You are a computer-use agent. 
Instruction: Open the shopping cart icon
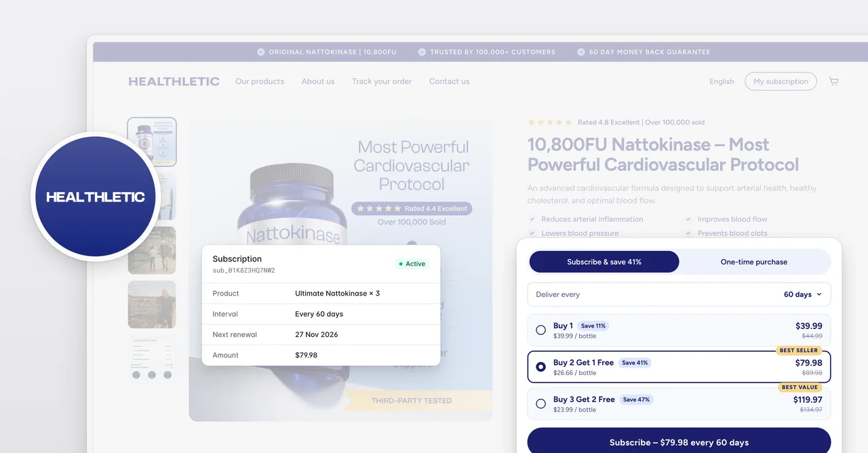(834, 81)
